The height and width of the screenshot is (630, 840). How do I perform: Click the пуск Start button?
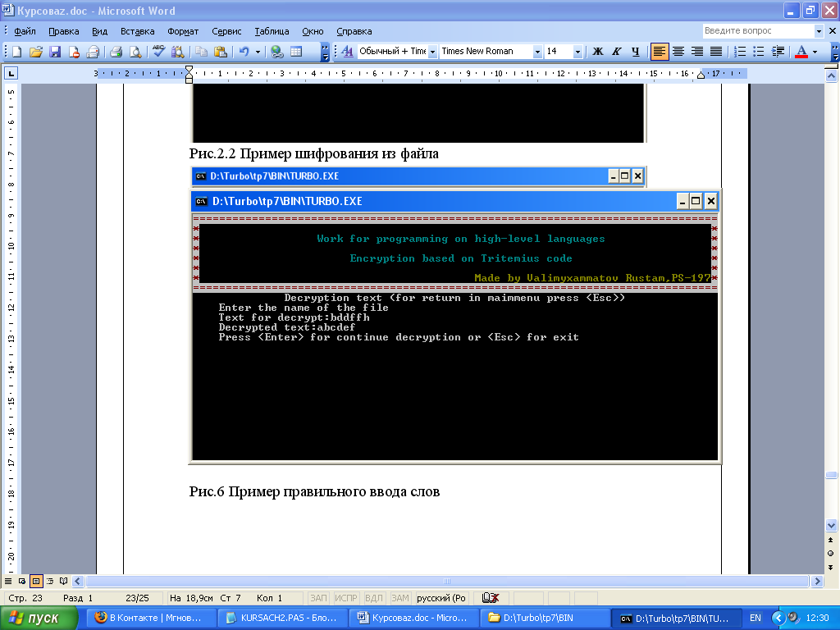[x=39, y=619]
